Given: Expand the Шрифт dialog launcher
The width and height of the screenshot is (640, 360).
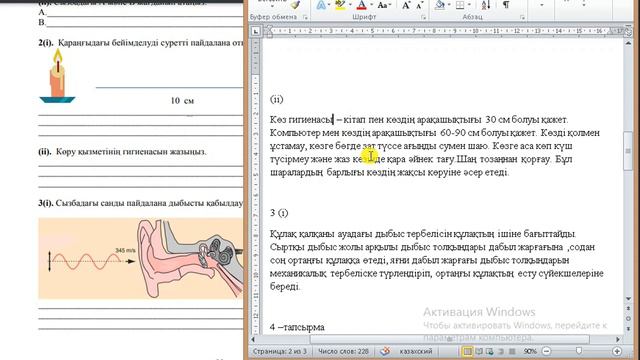Looking at the screenshot, I should pyautogui.click(x=424, y=17).
